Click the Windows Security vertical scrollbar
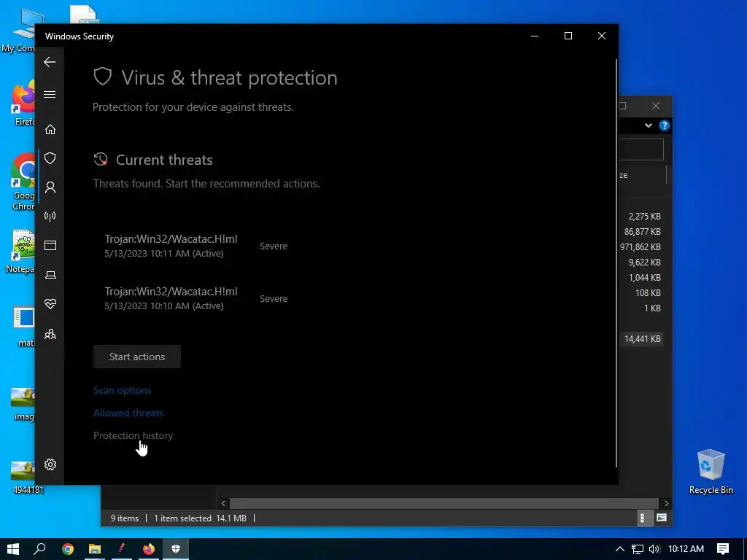Screen dimensions: 747x560 [x=616, y=263]
